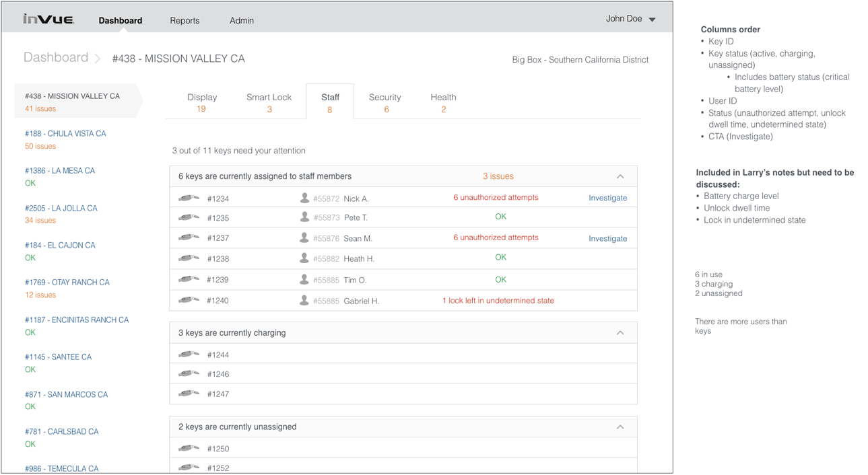Screen dimensions: 868x475
Task: Click the key icon for charging key #1247
Action: [189, 394]
